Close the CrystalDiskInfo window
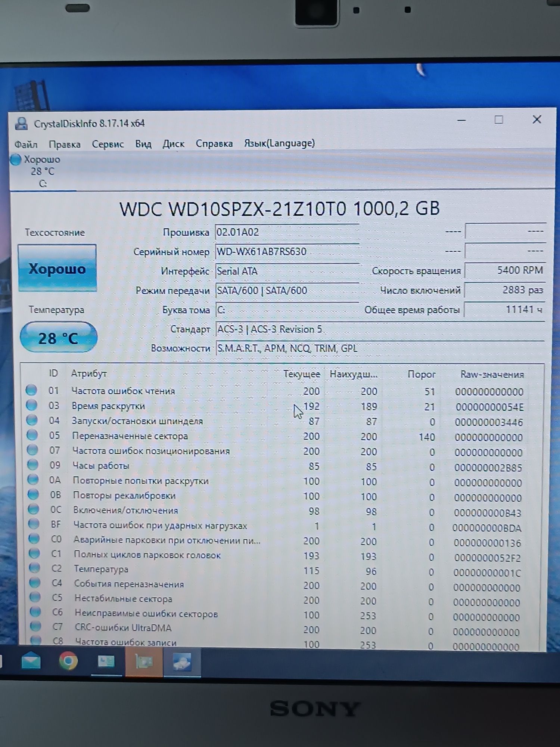This screenshot has height=747, width=560. (x=537, y=120)
